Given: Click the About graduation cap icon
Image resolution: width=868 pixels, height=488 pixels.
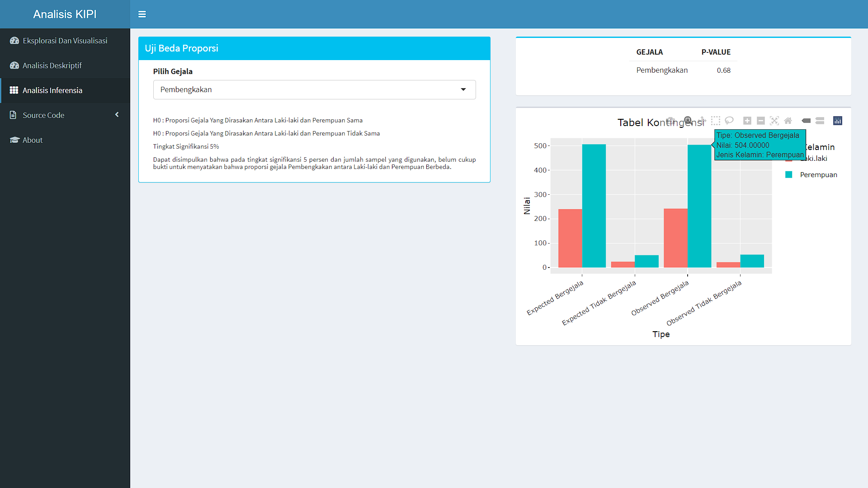Looking at the screenshot, I should click(x=14, y=140).
